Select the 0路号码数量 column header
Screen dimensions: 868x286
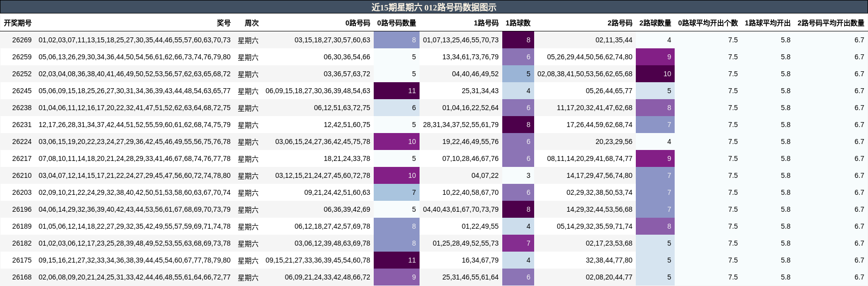coord(397,23)
